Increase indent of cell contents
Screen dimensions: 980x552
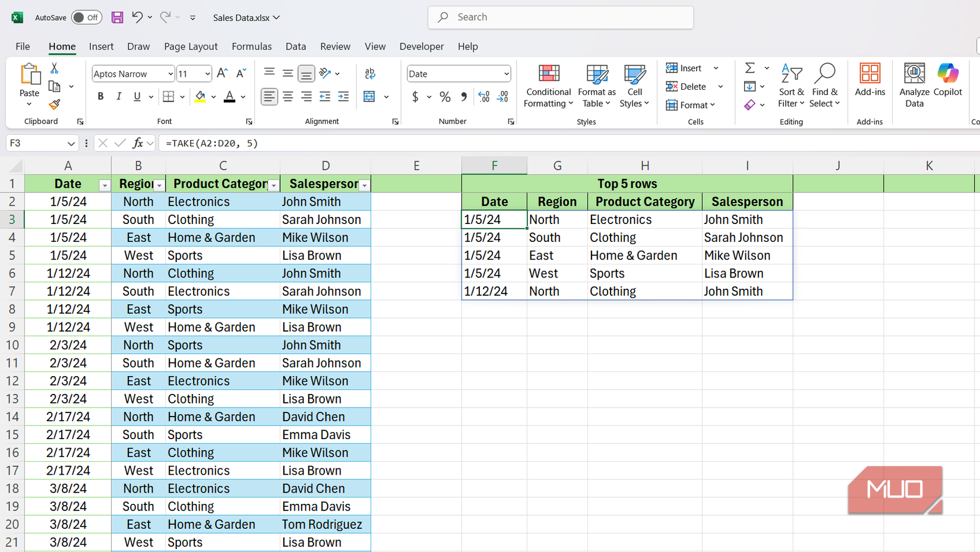[x=343, y=96]
